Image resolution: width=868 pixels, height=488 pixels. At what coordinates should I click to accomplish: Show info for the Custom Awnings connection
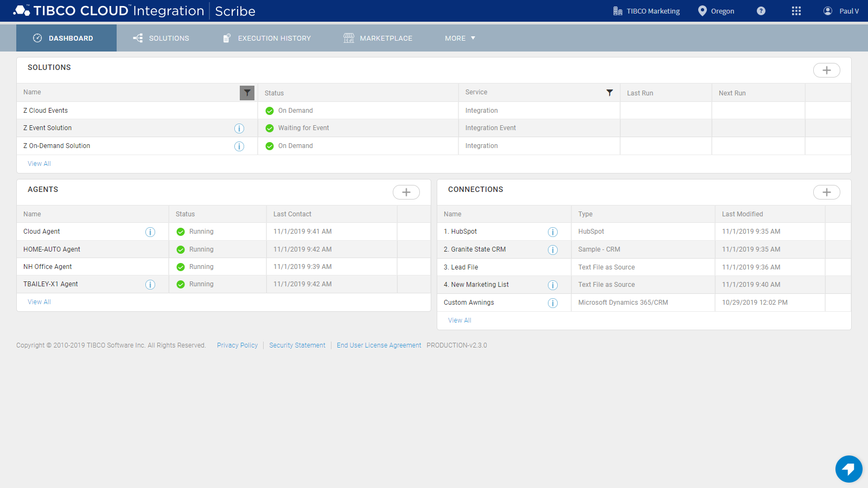pos(552,303)
